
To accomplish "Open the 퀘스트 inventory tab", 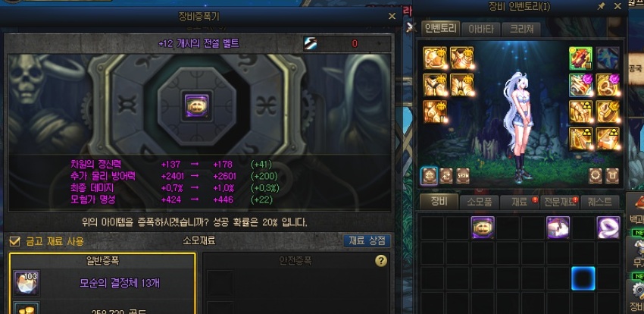I will click(x=600, y=203).
